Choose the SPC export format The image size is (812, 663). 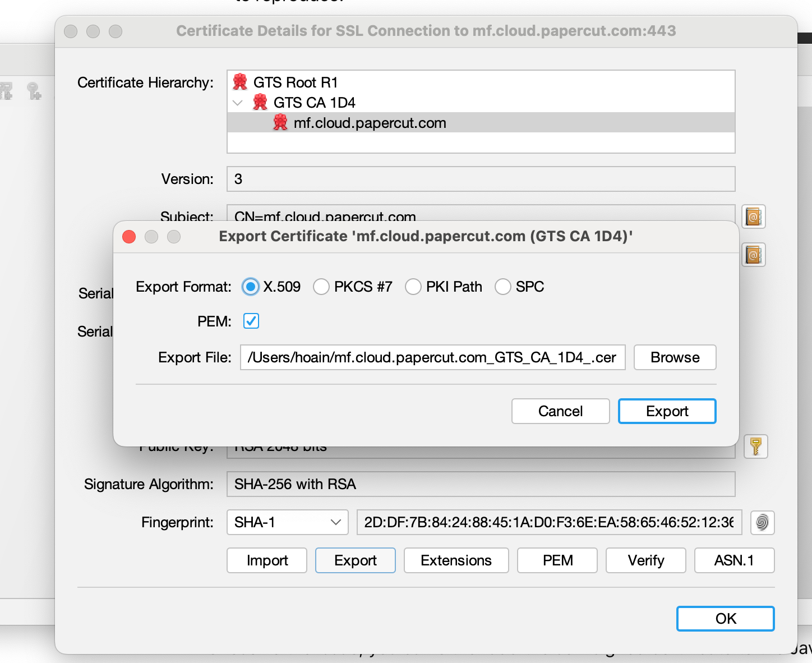point(502,287)
